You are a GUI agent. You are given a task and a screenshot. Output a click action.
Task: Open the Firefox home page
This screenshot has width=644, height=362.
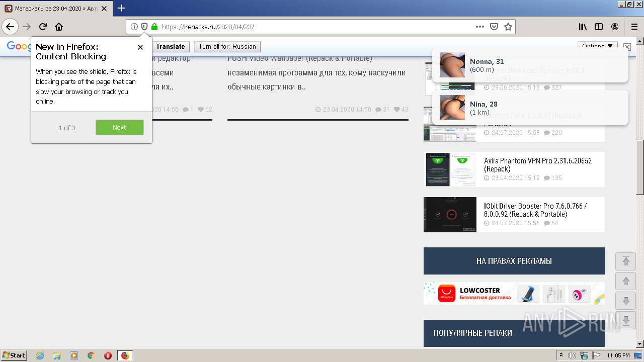[59, 27]
